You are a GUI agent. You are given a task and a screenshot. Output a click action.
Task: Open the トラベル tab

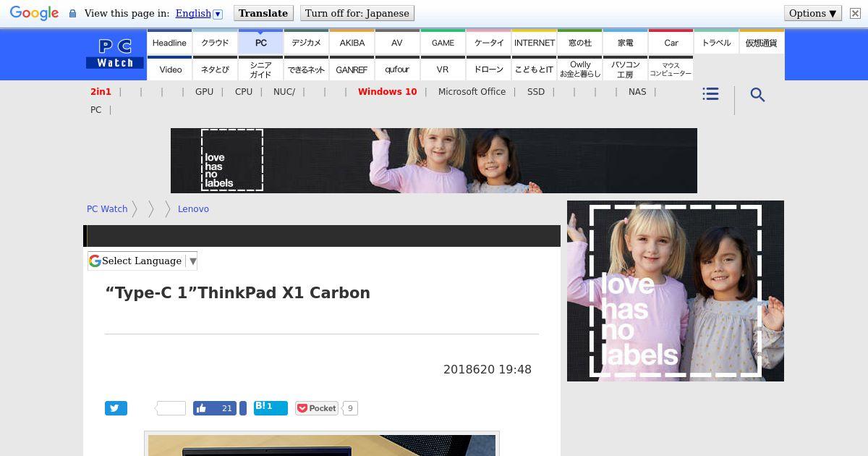point(716,42)
